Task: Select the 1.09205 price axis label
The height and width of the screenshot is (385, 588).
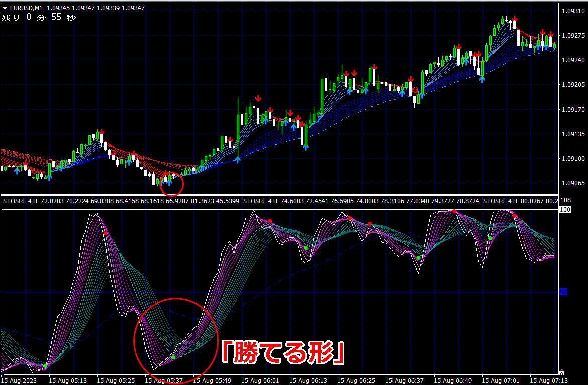Action: [573, 85]
